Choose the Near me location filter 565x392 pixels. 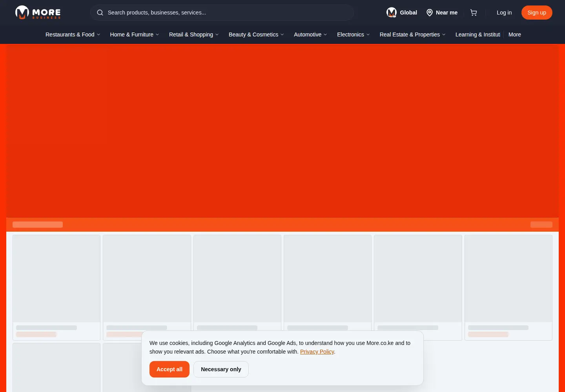click(x=442, y=13)
